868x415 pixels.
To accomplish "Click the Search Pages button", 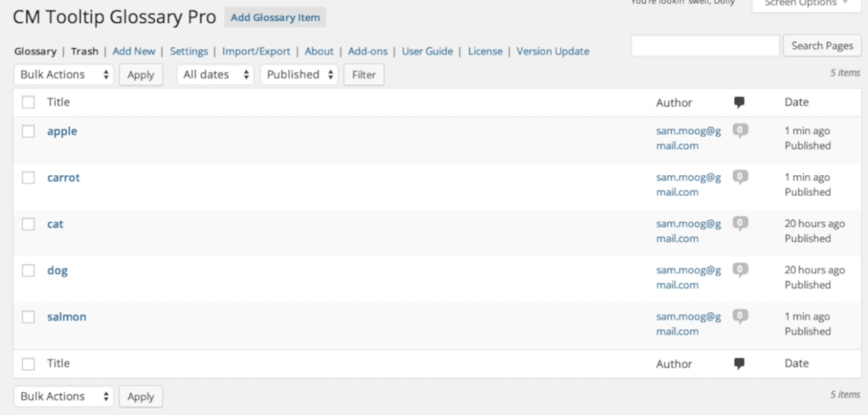I will click(x=822, y=46).
